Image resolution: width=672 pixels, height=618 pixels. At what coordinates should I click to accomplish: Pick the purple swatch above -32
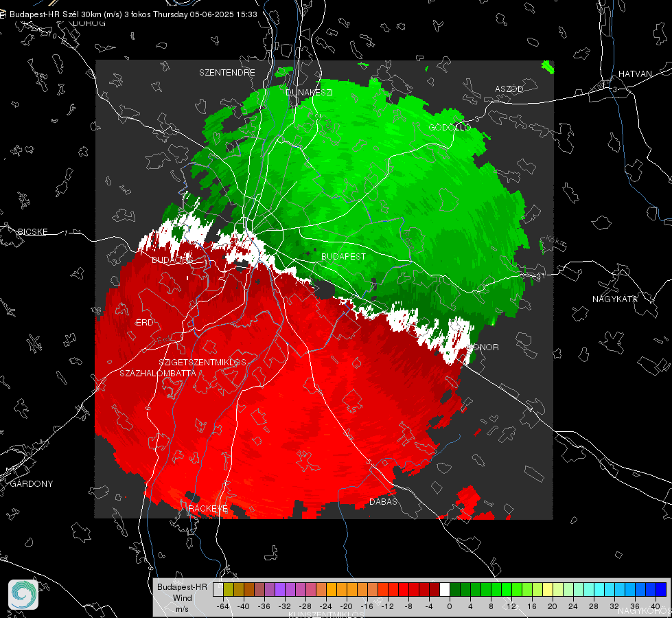coord(280,589)
